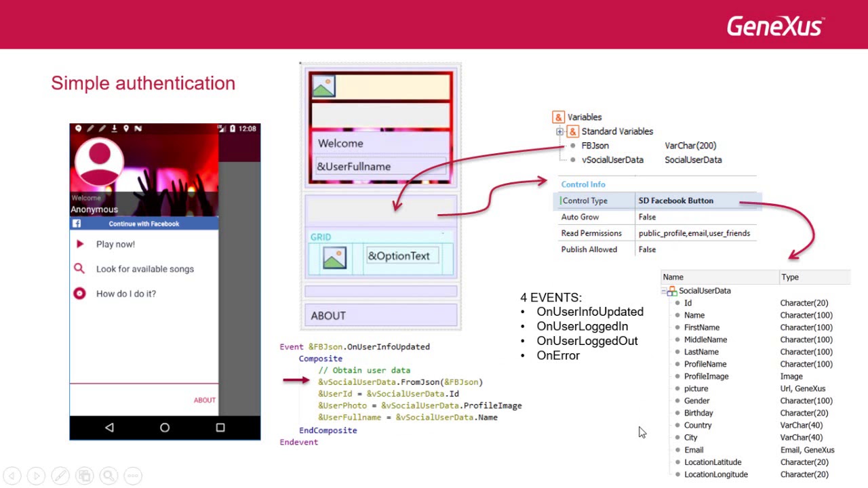This screenshot has width=868, height=488.
Task: Select the &UserFullname field in layout
Action: [x=380, y=166]
